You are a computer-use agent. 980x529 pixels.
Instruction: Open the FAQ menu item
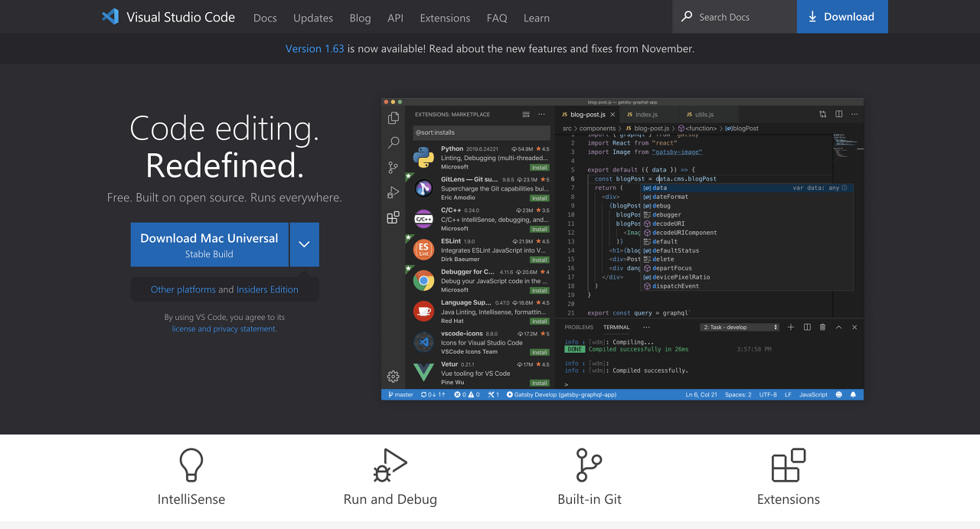point(497,18)
